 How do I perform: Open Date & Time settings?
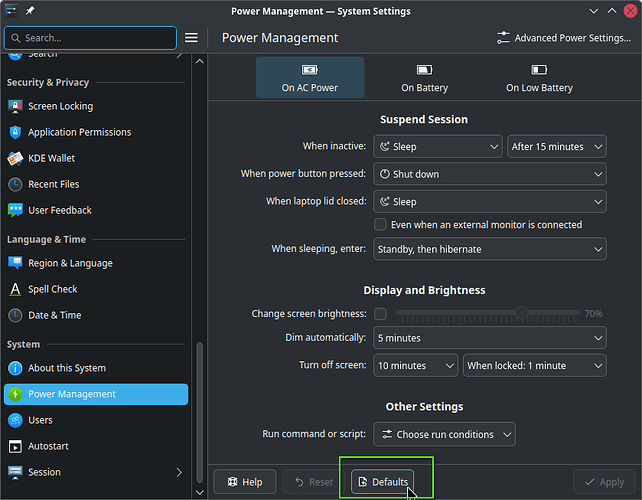(96, 315)
